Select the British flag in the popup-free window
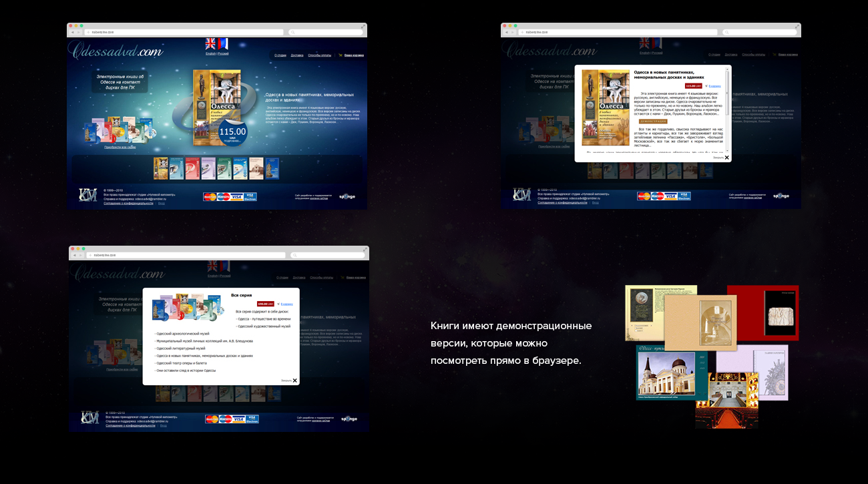This screenshot has width=868, height=484. pos(210,44)
